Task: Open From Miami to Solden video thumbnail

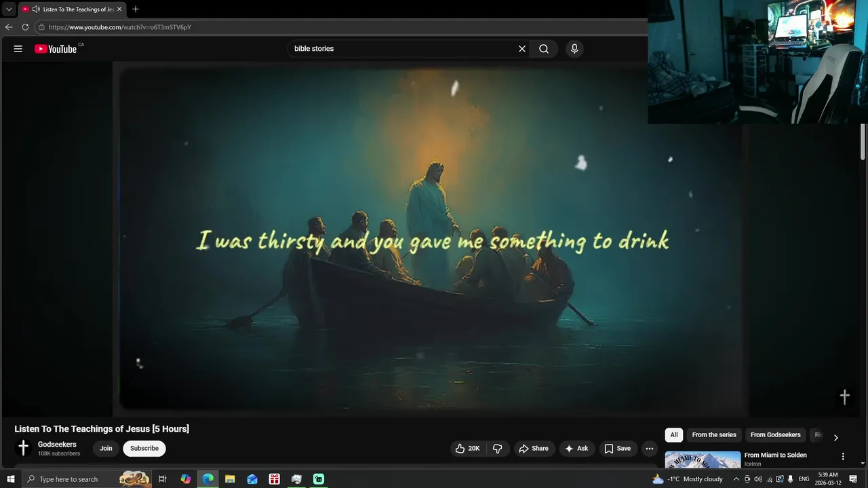Action: point(703,460)
